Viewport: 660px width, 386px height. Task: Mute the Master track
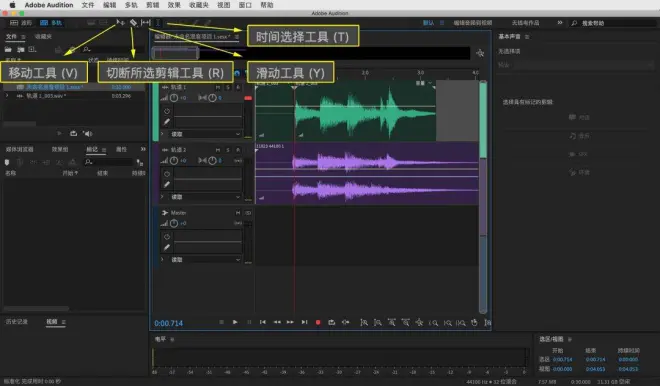(x=238, y=213)
